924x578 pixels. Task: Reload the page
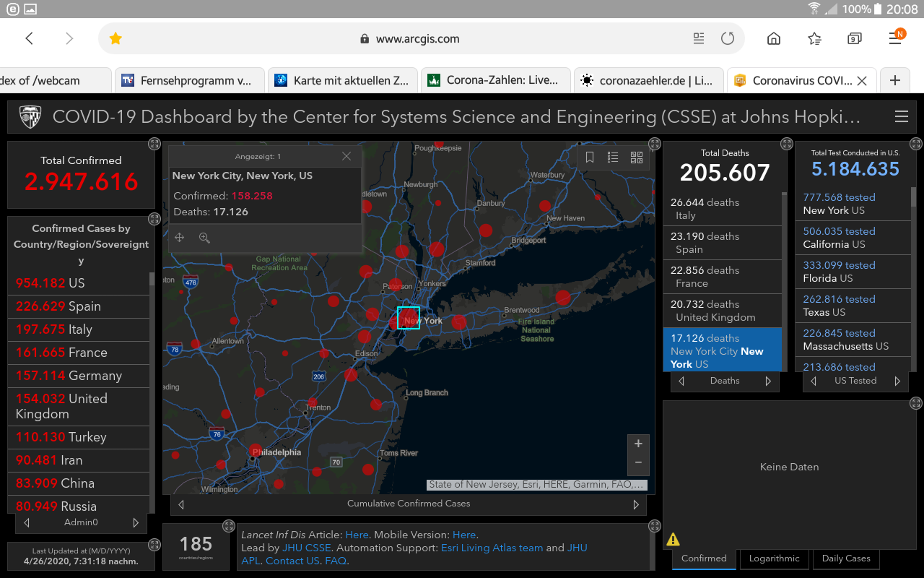(x=728, y=39)
